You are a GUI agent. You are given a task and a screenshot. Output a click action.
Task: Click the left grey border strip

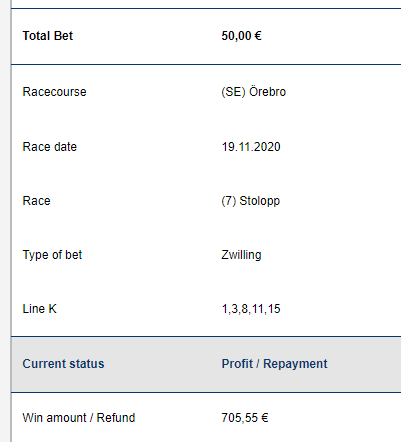pos(6,221)
